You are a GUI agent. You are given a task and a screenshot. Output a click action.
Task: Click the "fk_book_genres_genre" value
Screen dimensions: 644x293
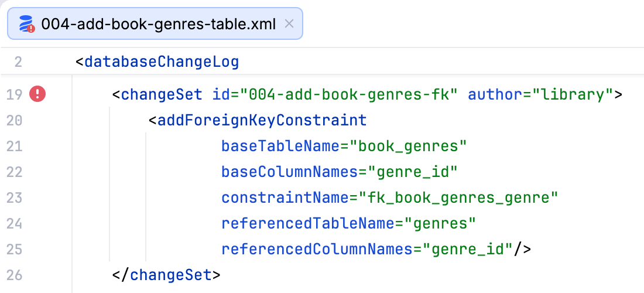click(x=458, y=197)
